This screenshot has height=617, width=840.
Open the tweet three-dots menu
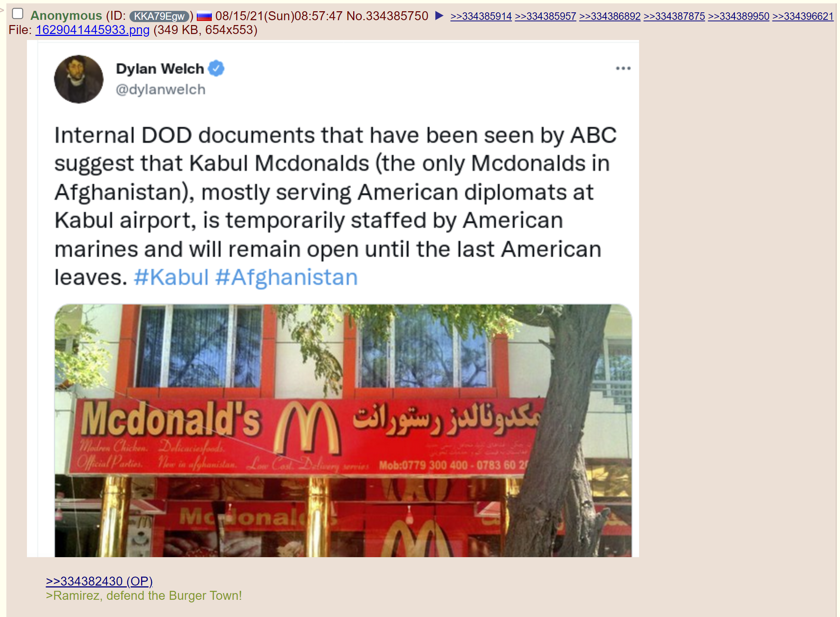[623, 68]
